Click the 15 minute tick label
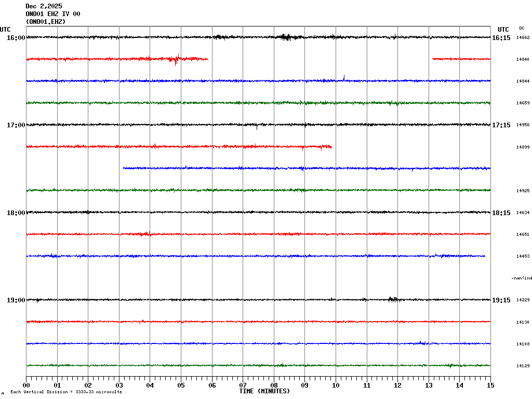The width and height of the screenshot is (532, 399). point(490,385)
